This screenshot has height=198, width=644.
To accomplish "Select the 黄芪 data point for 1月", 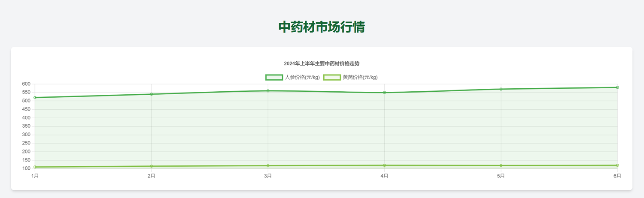I will pos(35,167).
